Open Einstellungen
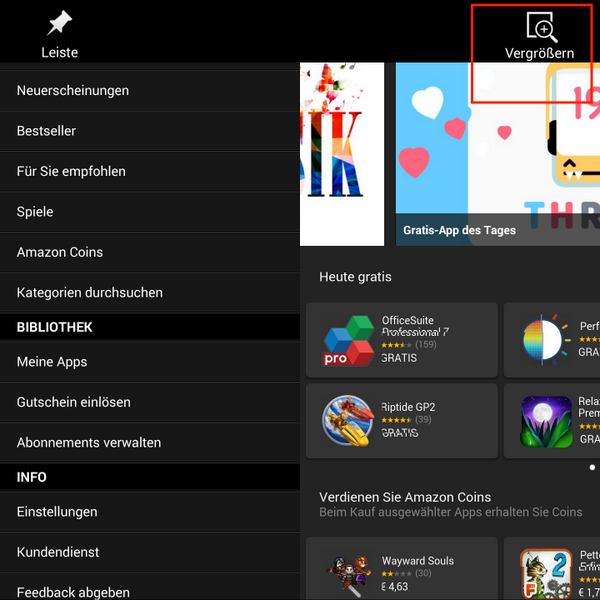 [150, 512]
